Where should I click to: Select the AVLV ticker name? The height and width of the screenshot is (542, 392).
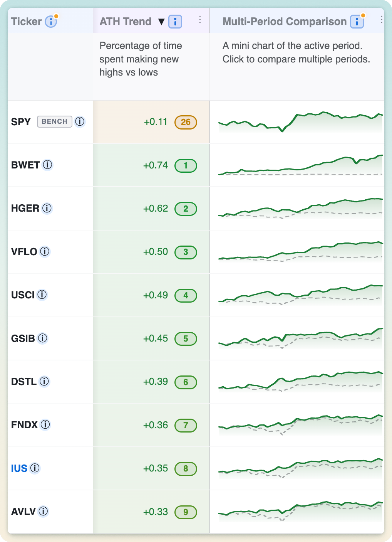[23, 512]
